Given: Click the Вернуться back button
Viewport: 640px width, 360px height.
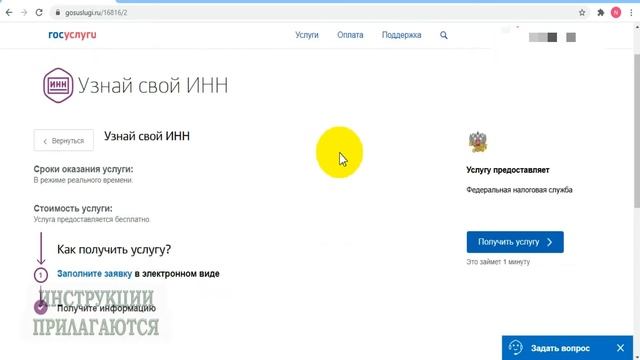Looking at the screenshot, I should [x=64, y=141].
